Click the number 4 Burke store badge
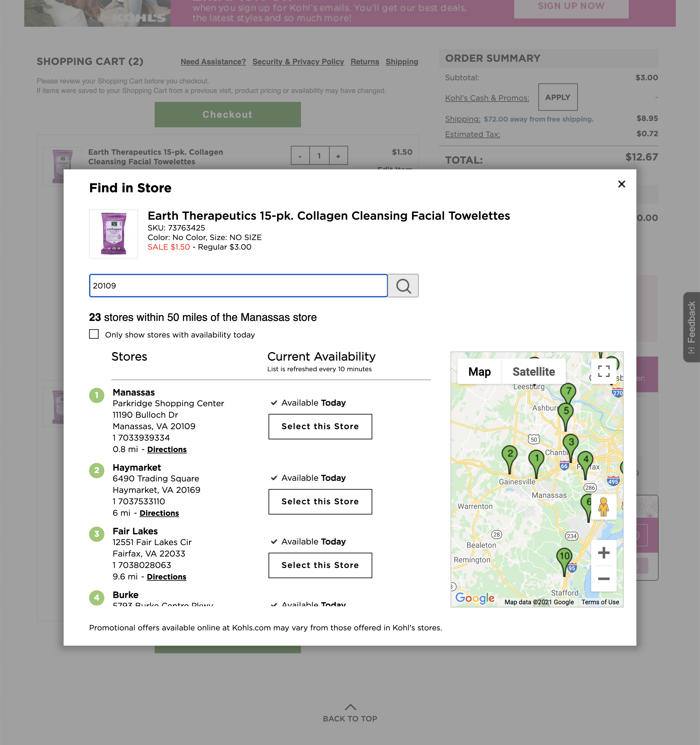 click(97, 597)
